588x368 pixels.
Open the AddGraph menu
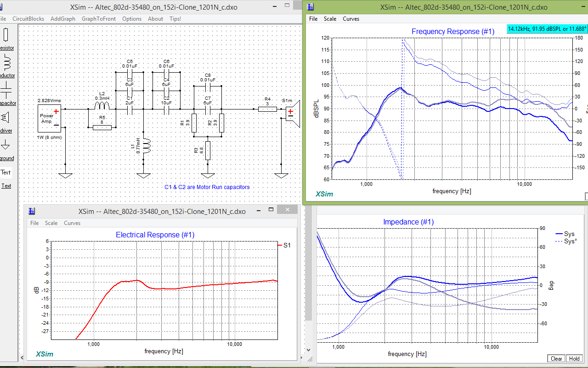pos(63,19)
